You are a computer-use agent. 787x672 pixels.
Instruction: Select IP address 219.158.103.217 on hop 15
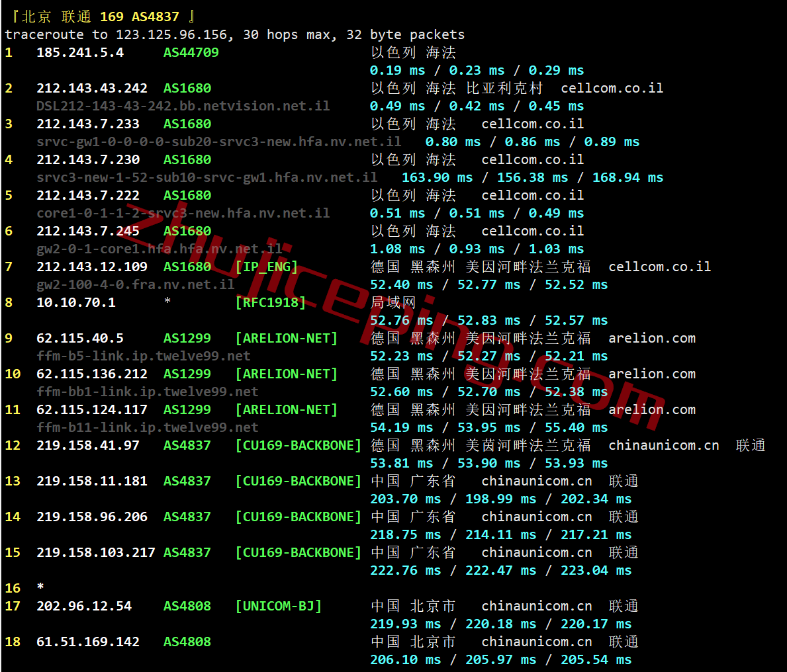(x=95, y=552)
